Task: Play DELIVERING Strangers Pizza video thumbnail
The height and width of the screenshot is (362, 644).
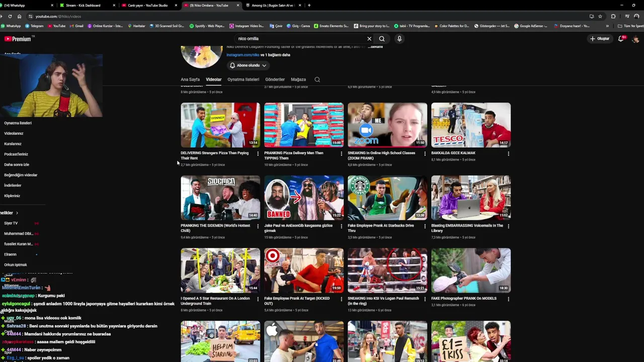Action: [220, 125]
